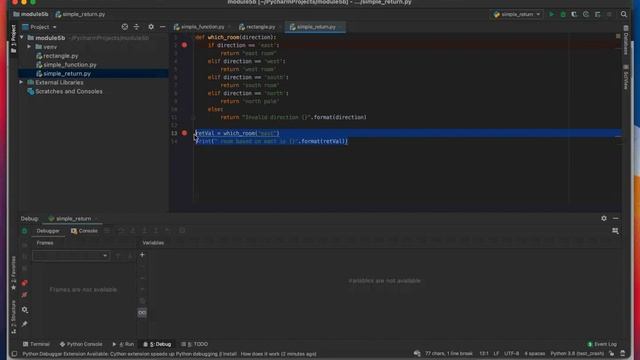Hide the Project panel with minus icon

coord(162,27)
